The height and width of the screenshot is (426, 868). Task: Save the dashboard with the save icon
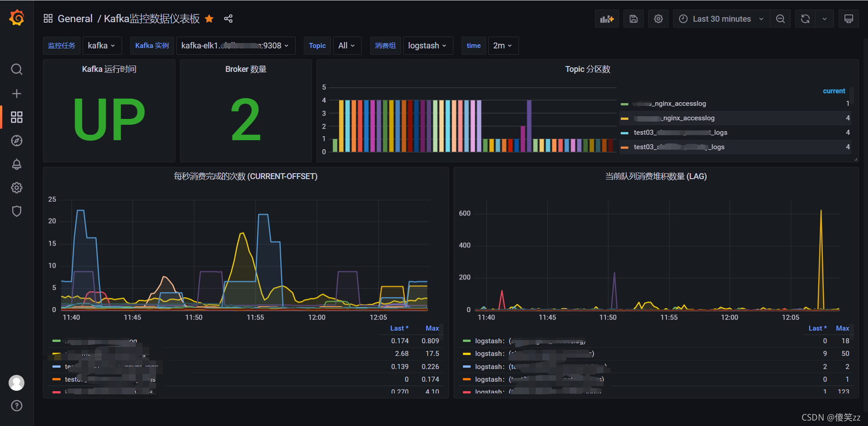[x=633, y=19]
